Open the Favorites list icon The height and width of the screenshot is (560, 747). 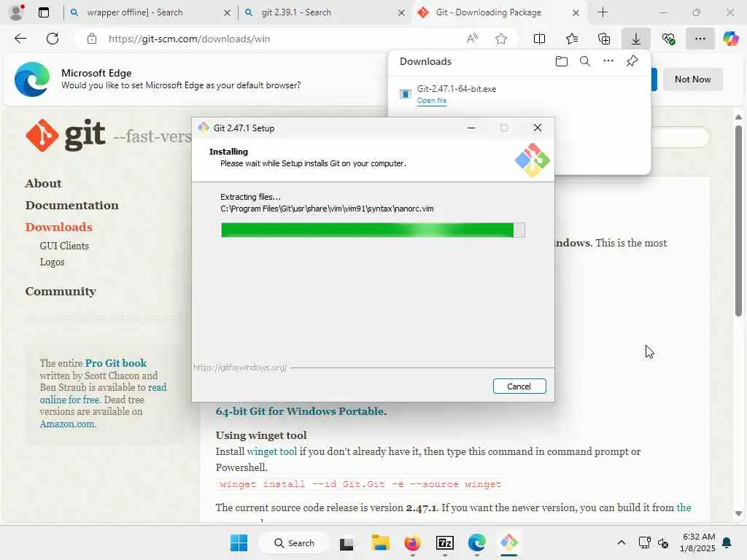572,39
